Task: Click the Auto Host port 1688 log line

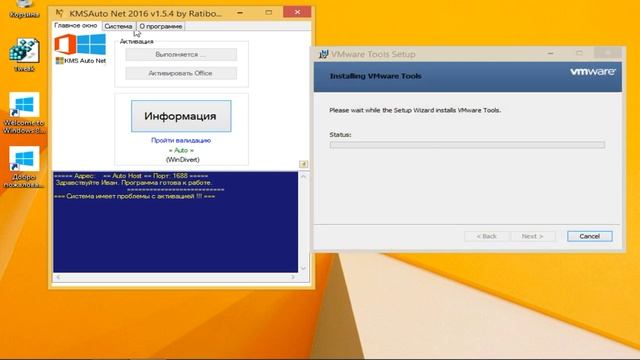Action: [131, 176]
